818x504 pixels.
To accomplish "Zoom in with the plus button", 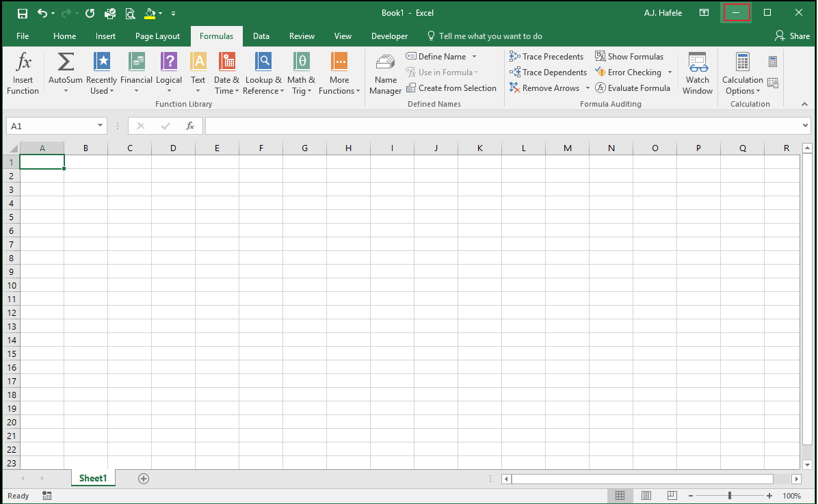I will [x=769, y=496].
